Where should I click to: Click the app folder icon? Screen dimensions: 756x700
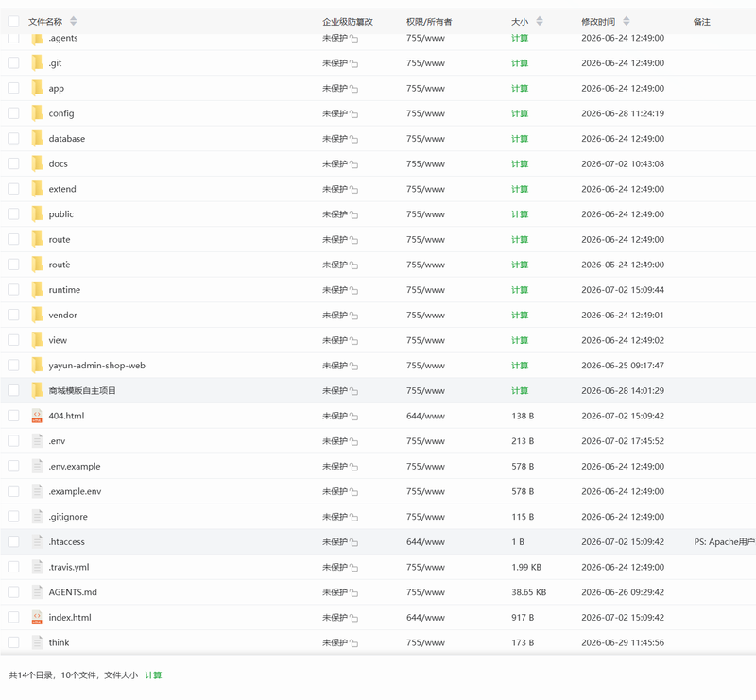(37, 88)
